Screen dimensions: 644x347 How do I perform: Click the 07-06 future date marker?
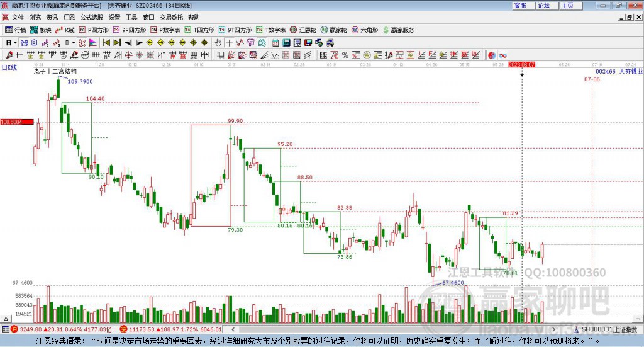pyautogui.click(x=592, y=79)
